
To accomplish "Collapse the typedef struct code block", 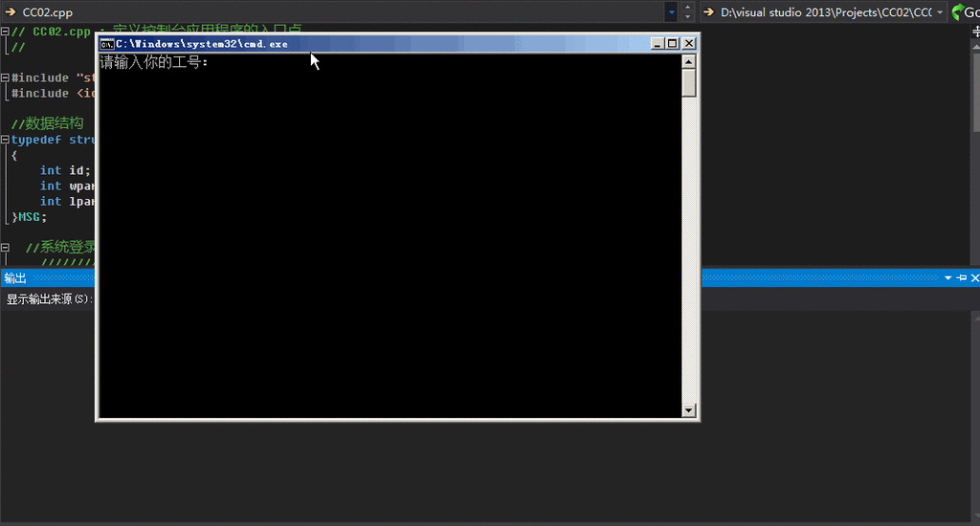I will point(5,140).
